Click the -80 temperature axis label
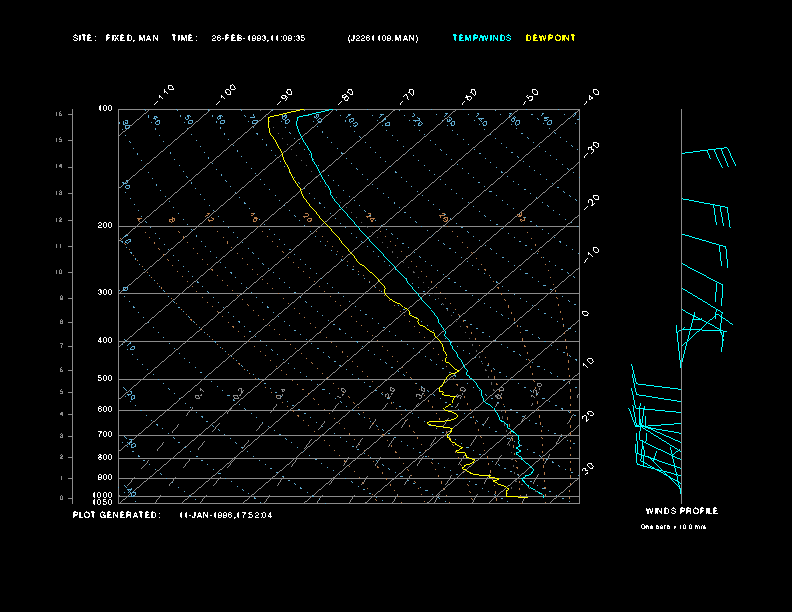This screenshot has width=792, height=612. click(x=347, y=96)
